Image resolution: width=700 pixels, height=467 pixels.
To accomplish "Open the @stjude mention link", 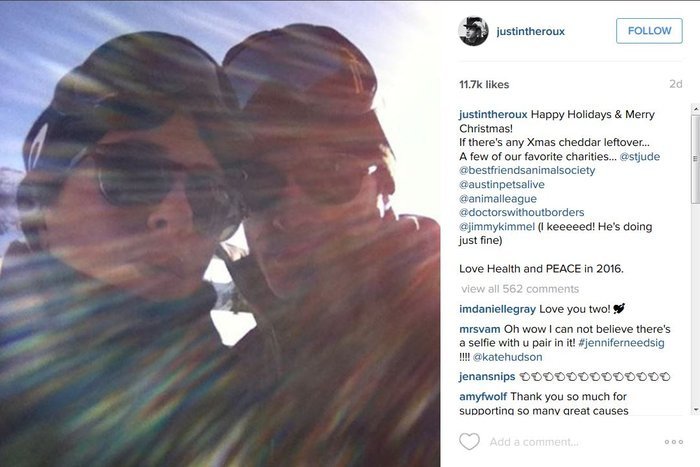I will click(x=640, y=157).
